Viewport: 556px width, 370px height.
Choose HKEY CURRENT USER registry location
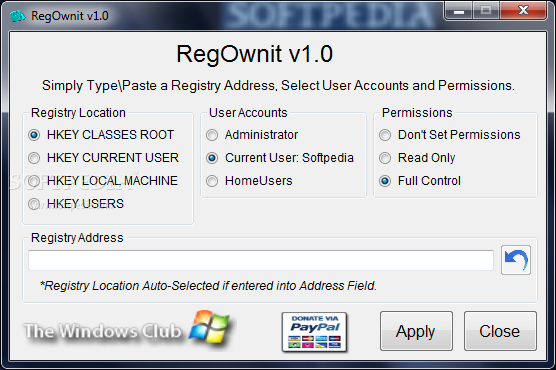pos(104,158)
